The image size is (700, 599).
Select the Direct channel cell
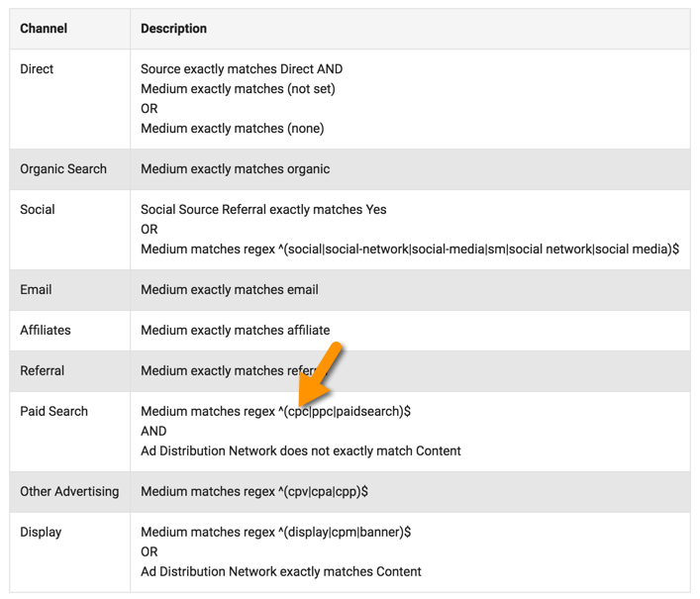point(38,69)
